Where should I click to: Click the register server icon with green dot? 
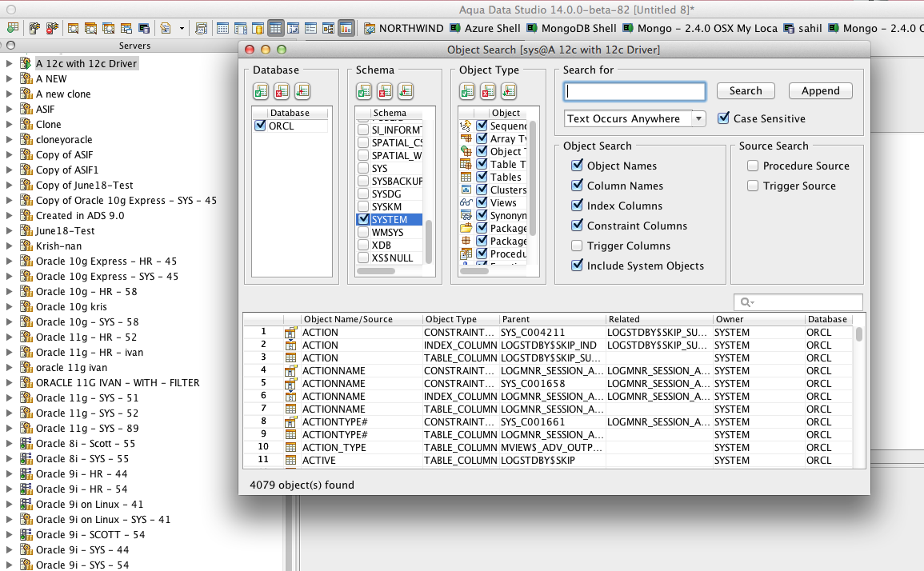point(13,28)
